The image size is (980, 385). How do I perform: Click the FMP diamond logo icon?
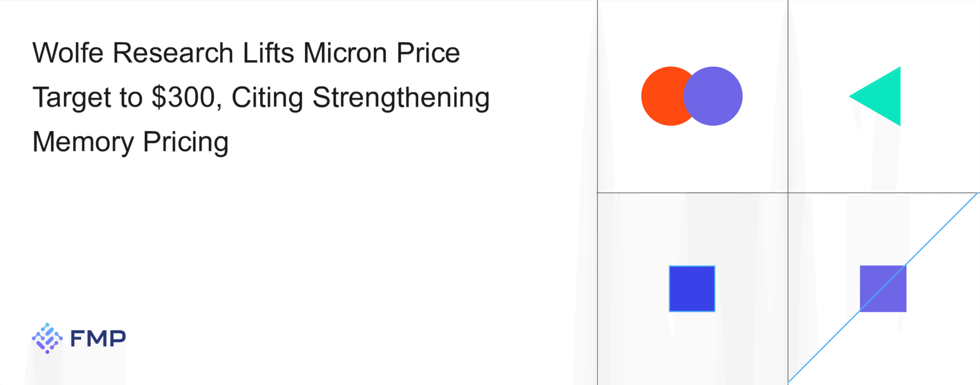[x=47, y=338]
